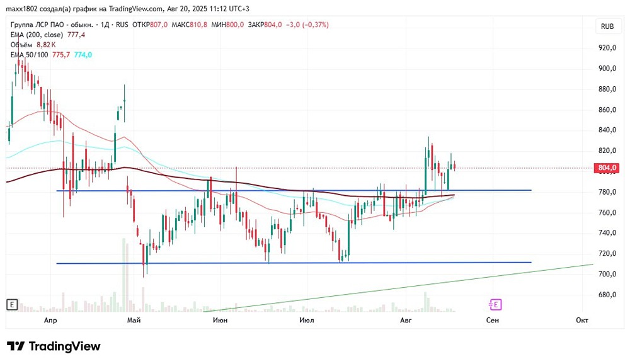Click the red 804,0 price label
The height and width of the screenshot is (364, 630).
[606, 168]
